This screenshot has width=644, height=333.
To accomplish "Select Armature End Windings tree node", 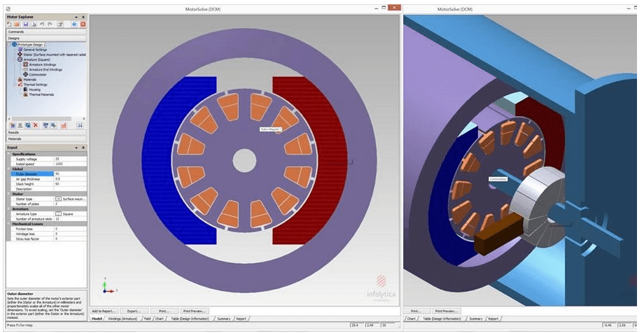I will (x=45, y=69).
